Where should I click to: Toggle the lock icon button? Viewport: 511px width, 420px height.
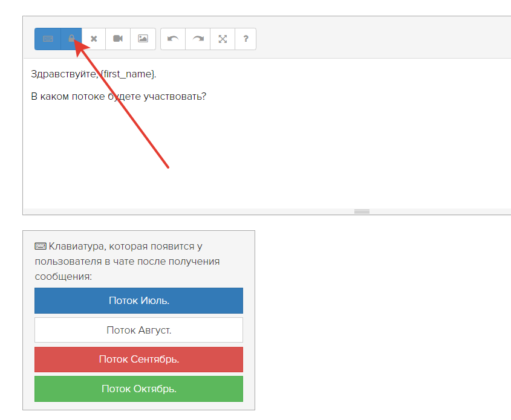[71, 39]
